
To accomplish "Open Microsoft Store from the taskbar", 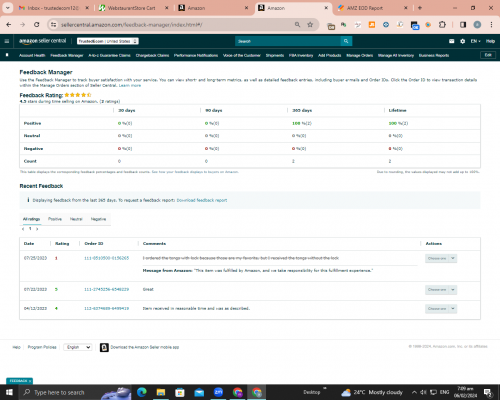I will (180, 392).
